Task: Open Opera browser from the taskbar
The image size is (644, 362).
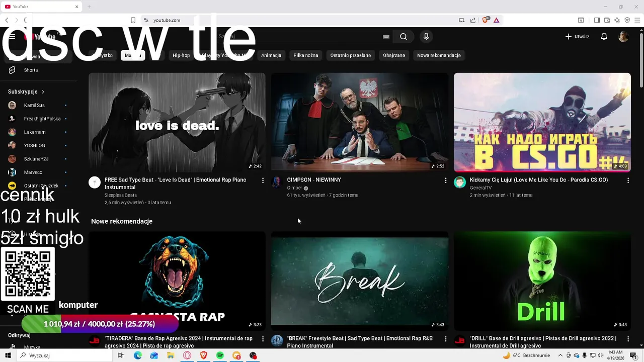Action: [x=187, y=355]
